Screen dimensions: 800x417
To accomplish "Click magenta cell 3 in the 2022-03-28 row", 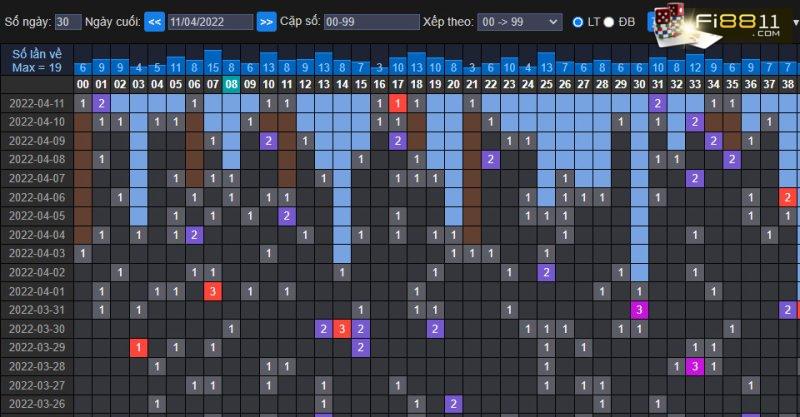I will pyautogui.click(x=695, y=366).
